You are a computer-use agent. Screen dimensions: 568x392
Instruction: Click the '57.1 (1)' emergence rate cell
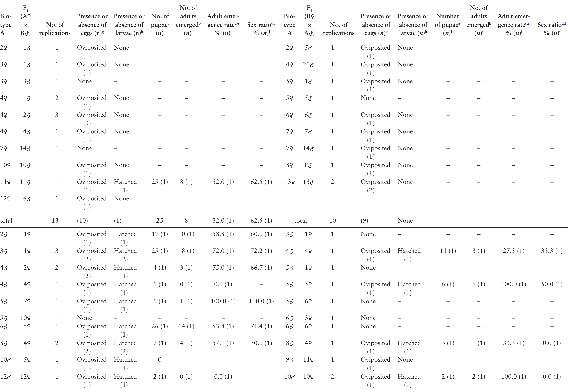(223, 343)
